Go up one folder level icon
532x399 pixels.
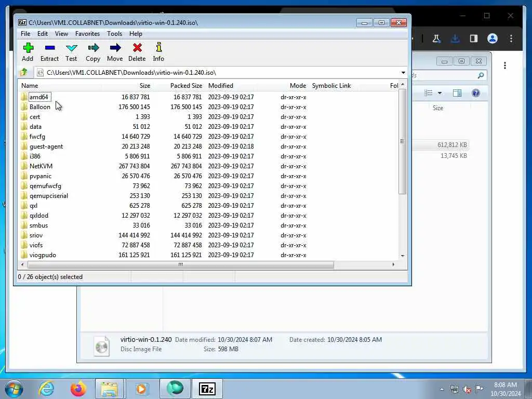point(24,72)
